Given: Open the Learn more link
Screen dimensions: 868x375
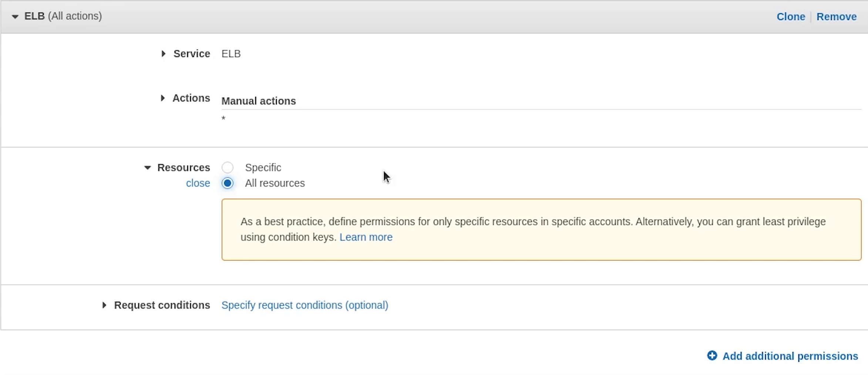Looking at the screenshot, I should tap(366, 237).
